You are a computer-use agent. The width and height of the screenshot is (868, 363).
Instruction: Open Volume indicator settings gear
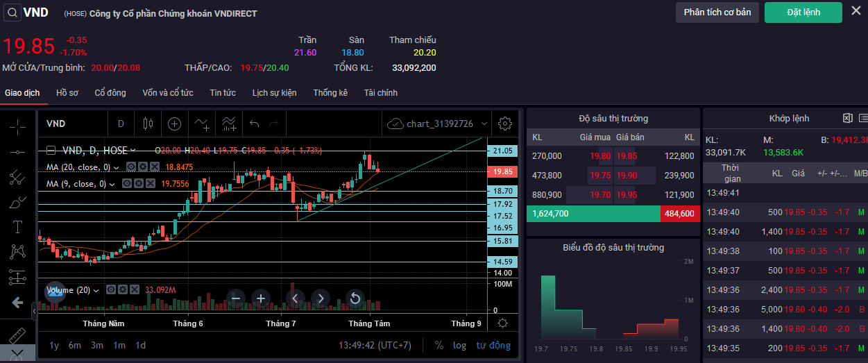[x=123, y=290]
